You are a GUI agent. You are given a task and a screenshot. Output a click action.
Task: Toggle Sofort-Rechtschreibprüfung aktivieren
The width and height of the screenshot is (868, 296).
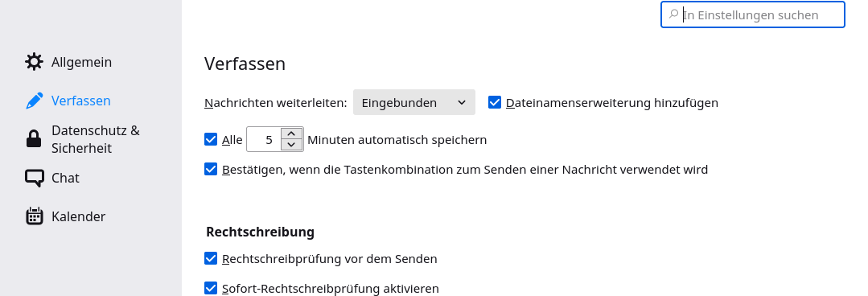click(x=210, y=288)
